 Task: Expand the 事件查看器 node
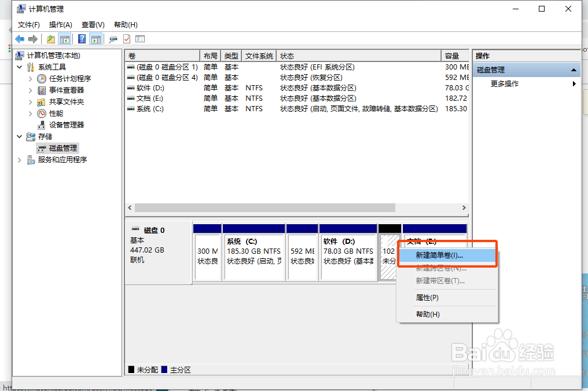click(30, 90)
